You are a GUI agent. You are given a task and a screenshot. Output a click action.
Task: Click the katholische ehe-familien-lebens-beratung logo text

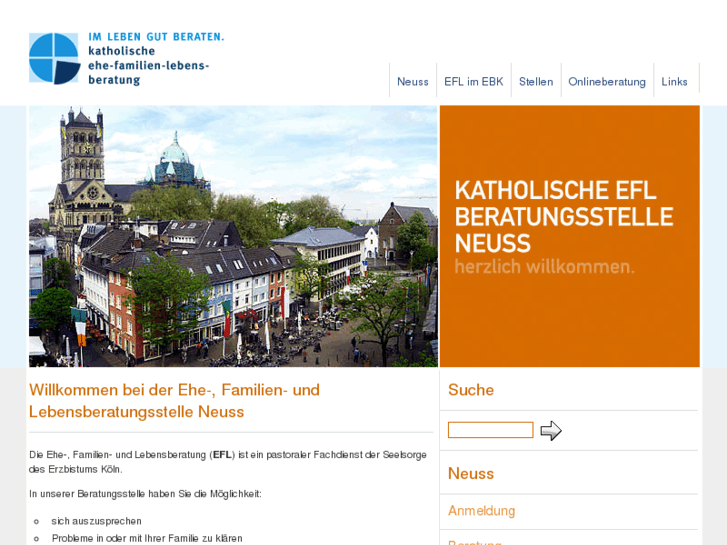(148, 64)
